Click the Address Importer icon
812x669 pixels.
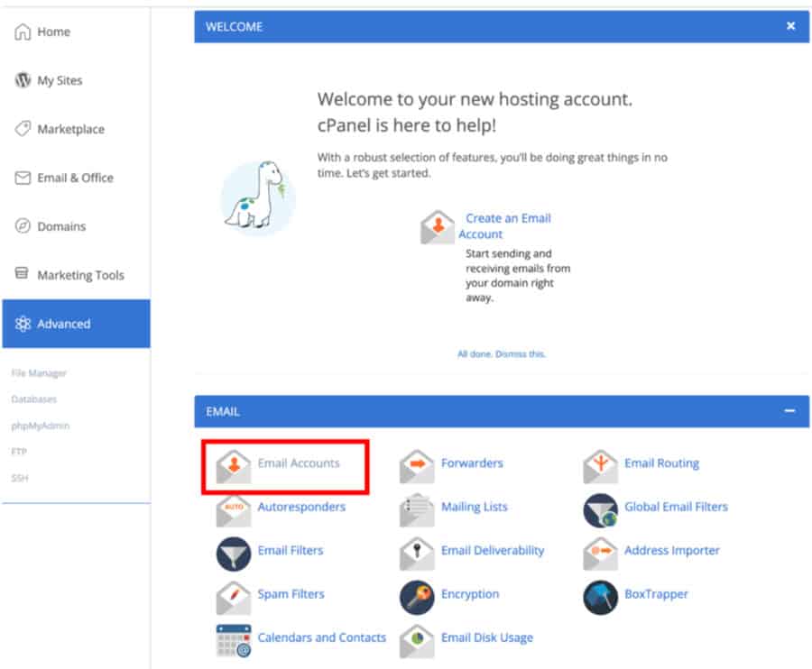pos(600,554)
